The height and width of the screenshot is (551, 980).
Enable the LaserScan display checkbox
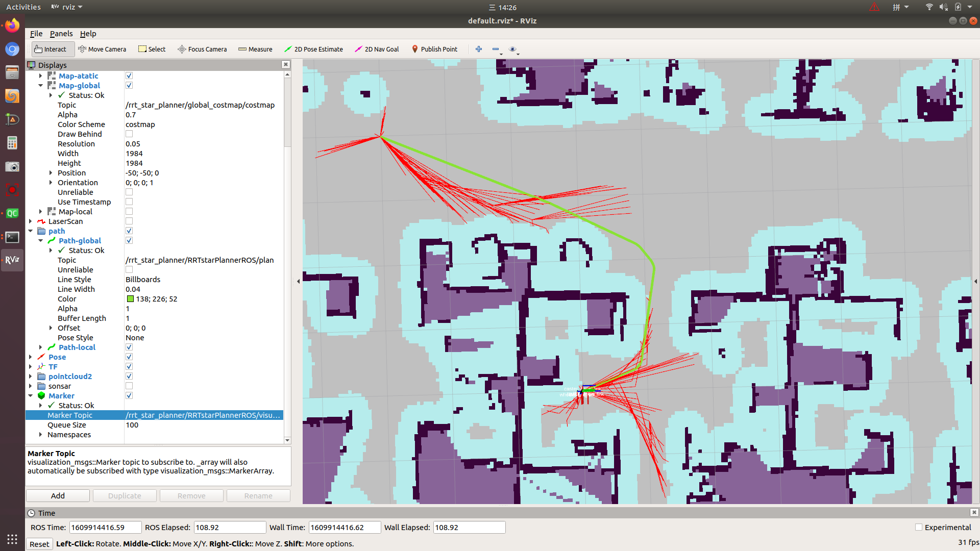pos(129,221)
